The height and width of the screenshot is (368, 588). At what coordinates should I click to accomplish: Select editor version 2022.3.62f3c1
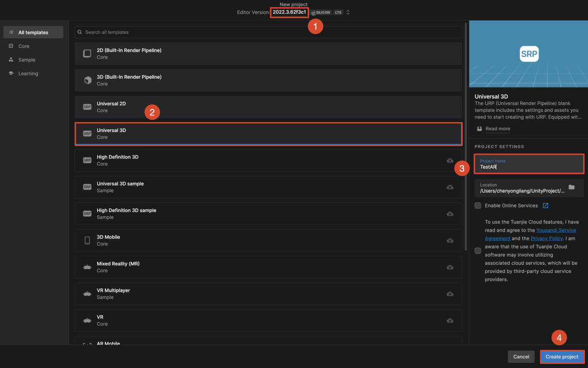289,12
